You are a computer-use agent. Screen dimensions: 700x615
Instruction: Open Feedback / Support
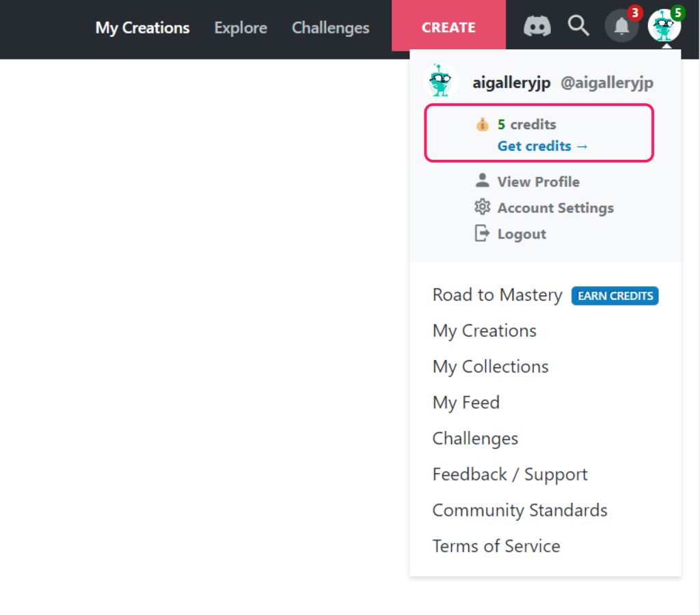(x=510, y=474)
